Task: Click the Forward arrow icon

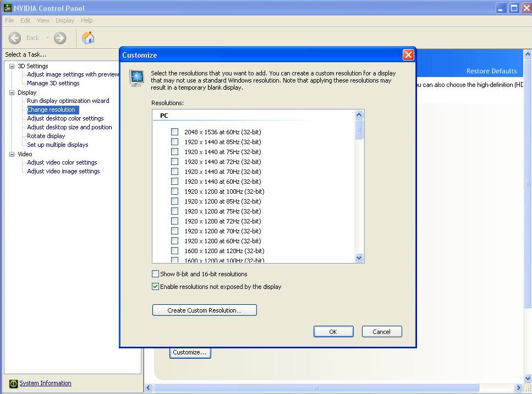Action: 60,38
